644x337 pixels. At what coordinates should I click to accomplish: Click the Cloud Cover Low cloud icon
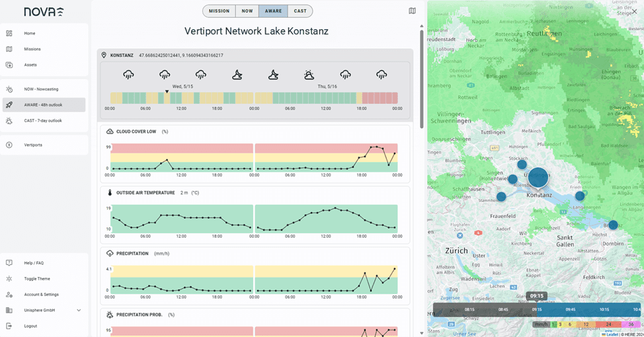tap(110, 131)
